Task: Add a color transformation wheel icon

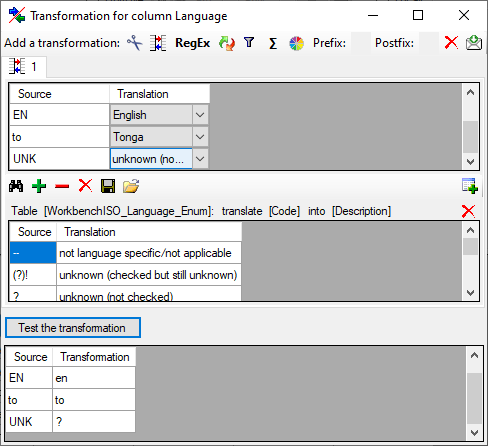Action: click(296, 43)
